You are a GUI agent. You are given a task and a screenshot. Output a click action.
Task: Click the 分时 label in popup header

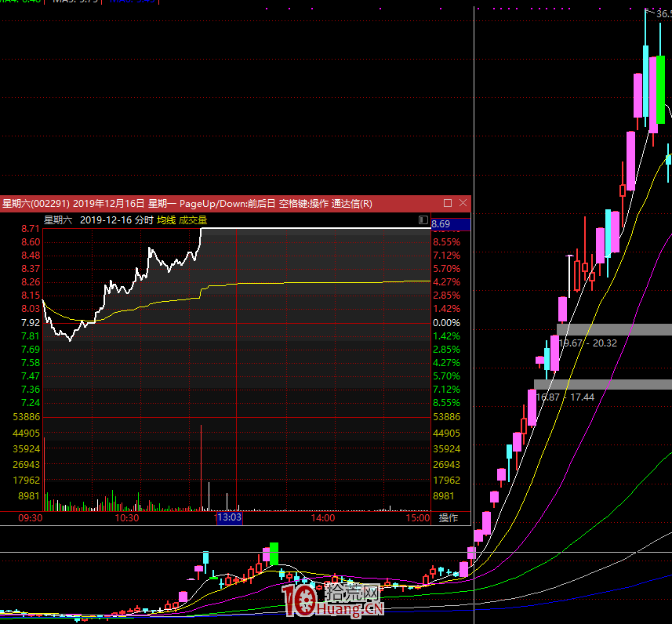tap(143, 220)
